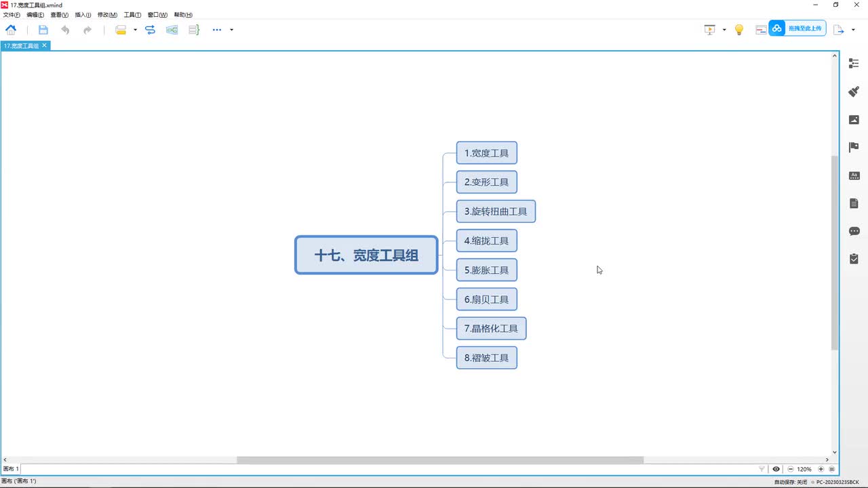Insert a new topic with yellow topic icon
Viewport: 868px width, 488px height.
(x=121, y=30)
